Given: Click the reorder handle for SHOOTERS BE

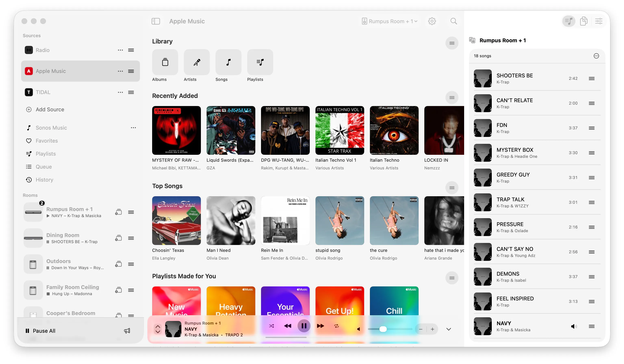Looking at the screenshot, I should click(x=591, y=78).
